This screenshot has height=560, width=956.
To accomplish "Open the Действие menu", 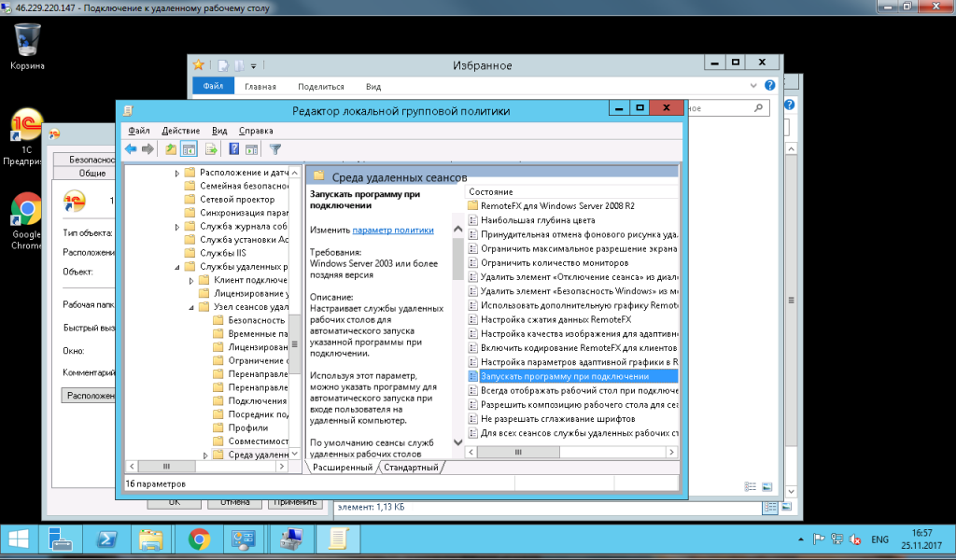I will [x=180, y=131].
